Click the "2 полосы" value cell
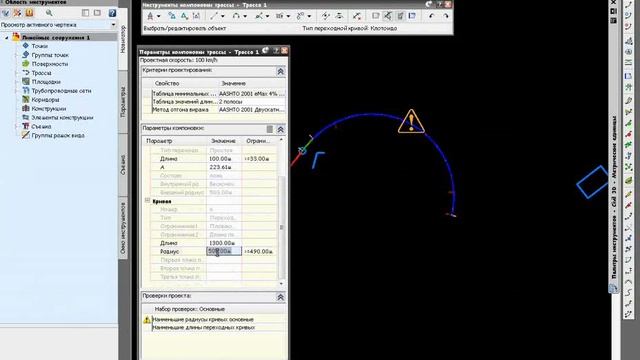Viewport: 640px width, 360px height. tap(251, 101)
